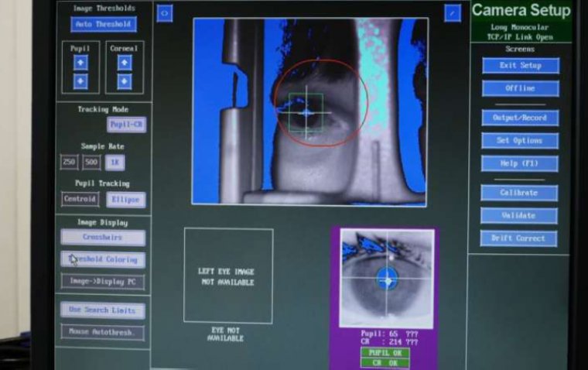Select the 500 sample rate
The width and height of the screenshot is (588, 370).
[x=91, y=163]
